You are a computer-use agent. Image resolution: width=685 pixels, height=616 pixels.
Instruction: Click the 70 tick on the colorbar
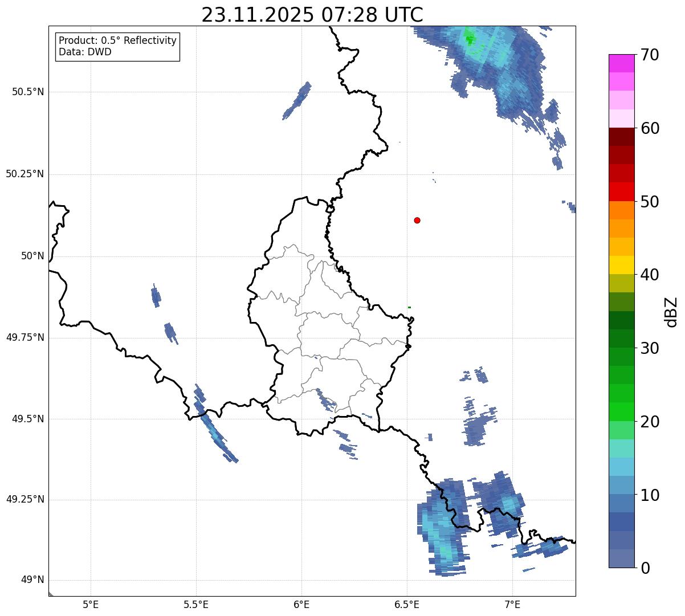click(x=650, y=55)
